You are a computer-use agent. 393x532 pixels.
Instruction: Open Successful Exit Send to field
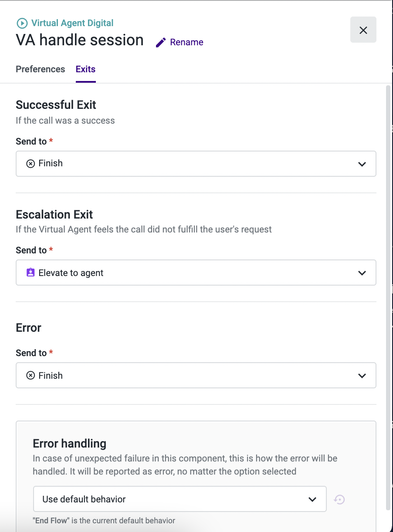[x=196, y=164]
